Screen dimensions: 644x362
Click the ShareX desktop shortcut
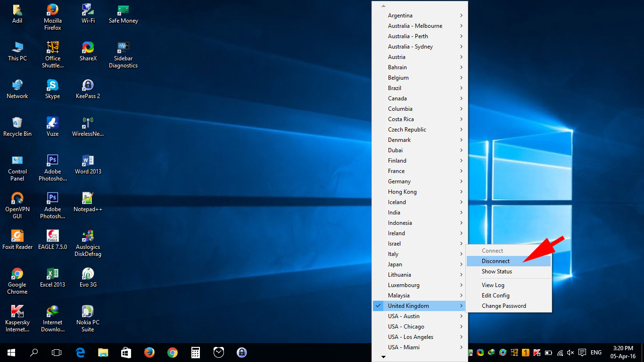88,48
